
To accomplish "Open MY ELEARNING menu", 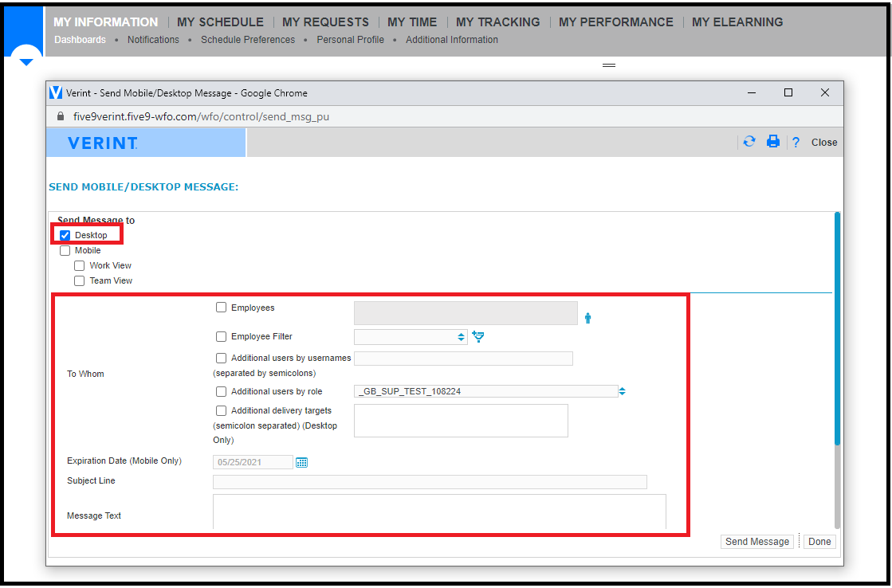I will [x=737, y=22].
